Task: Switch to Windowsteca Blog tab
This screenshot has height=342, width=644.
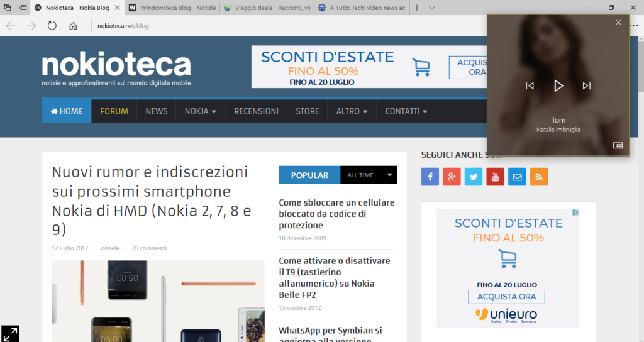Action: [x=172, y=8]
